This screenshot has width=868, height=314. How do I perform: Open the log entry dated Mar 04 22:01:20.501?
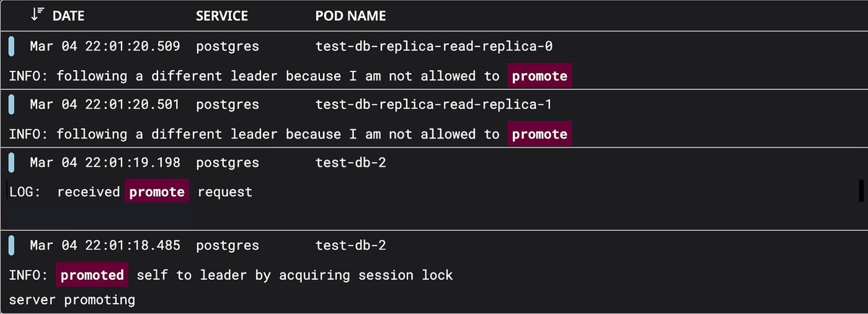[105, 105]
